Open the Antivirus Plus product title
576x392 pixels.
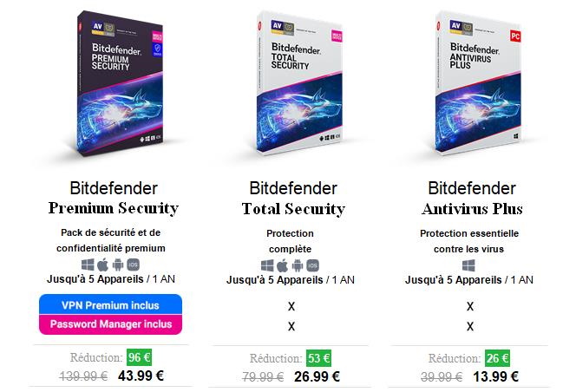[x=472, y=209]
